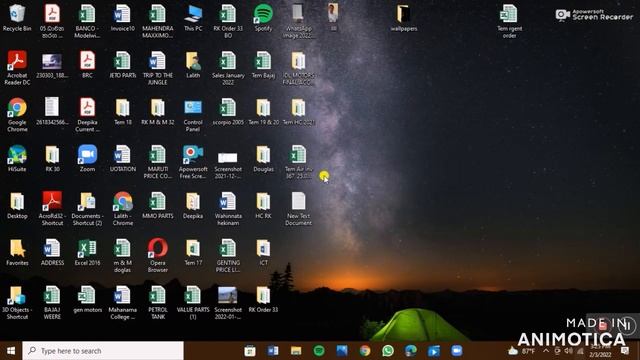The height and width of the screenshot is (360, 640).
Task: Open the Favorites folder icon
Action: (x=17, y=252)
